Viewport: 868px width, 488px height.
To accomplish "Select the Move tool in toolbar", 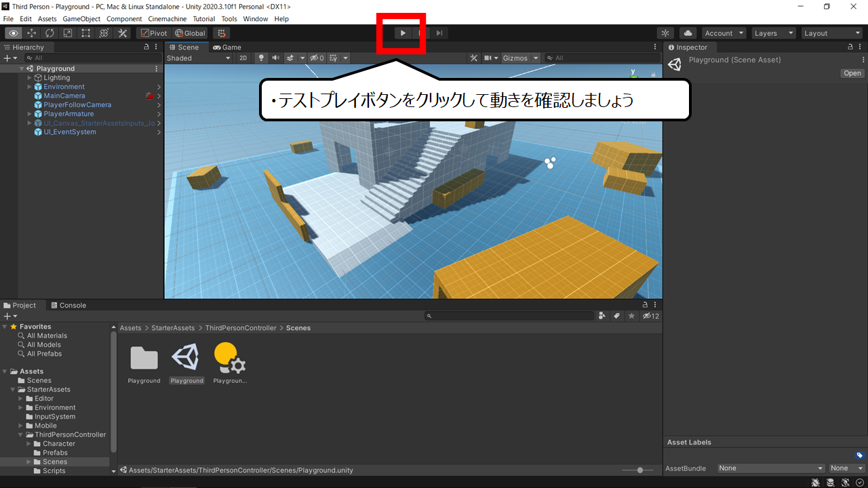I will [31, 33].
